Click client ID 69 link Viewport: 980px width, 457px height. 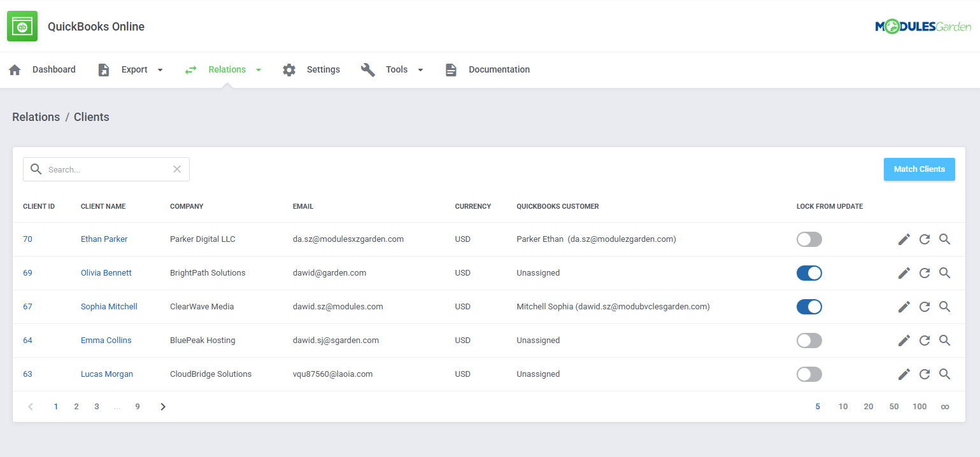[x=27, y=273]
